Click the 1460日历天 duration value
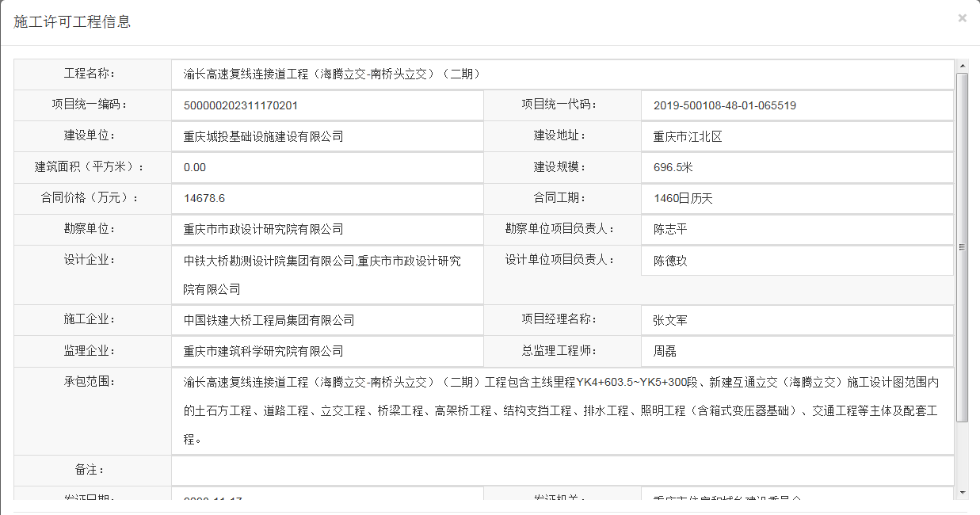The height and width of the screenshot is (515, 980). 683,198
